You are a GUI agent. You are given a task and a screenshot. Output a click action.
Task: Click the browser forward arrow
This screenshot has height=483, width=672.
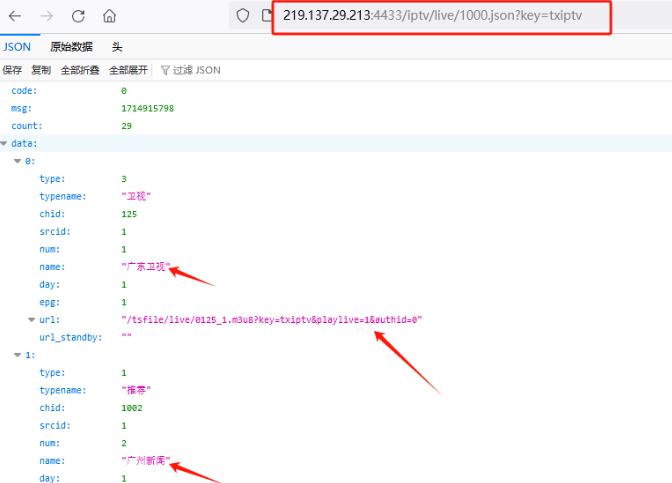[47, 16]
